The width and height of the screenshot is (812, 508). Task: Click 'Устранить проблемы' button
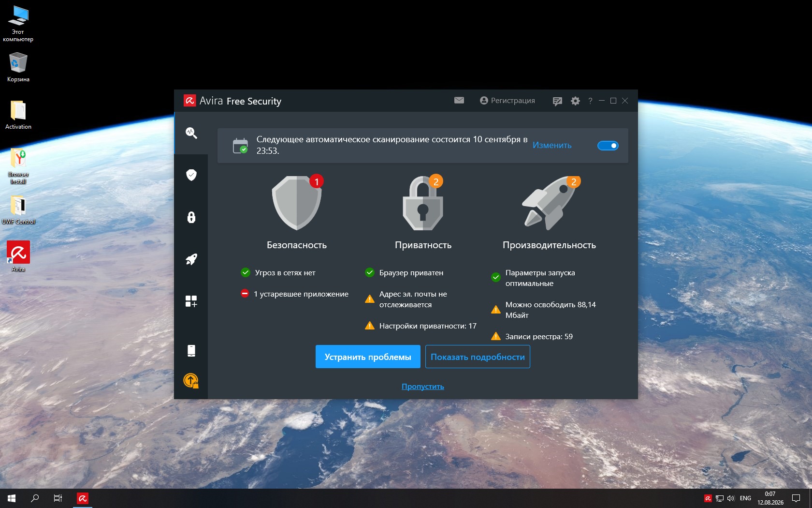pos(368,357)
